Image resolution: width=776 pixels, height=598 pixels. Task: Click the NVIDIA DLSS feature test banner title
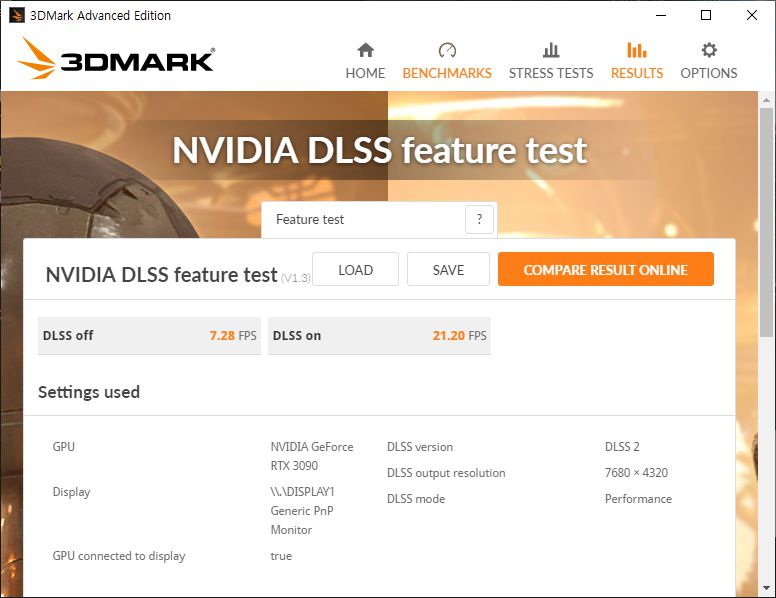pyautogui.click(x=379, y=150)
